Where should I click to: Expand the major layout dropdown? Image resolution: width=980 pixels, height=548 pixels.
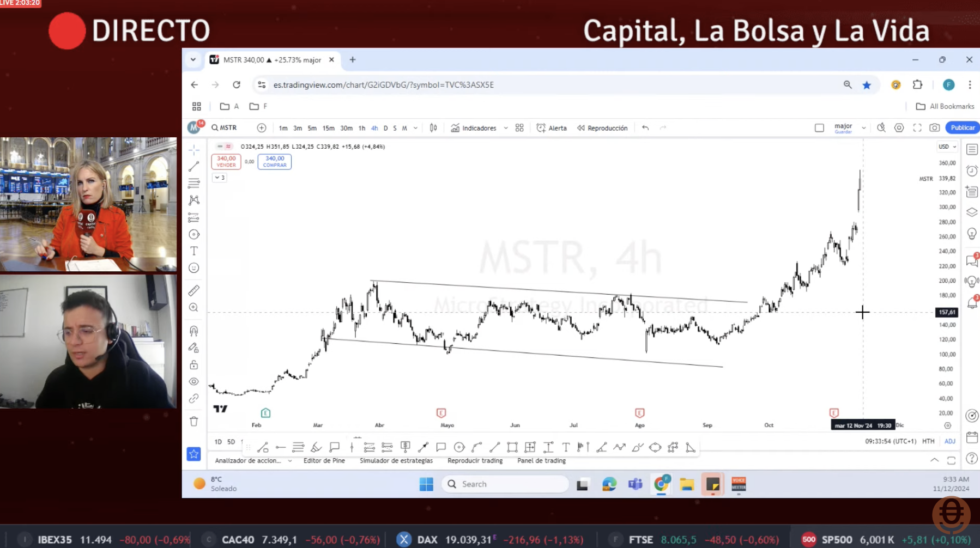(x=864, y=128)
